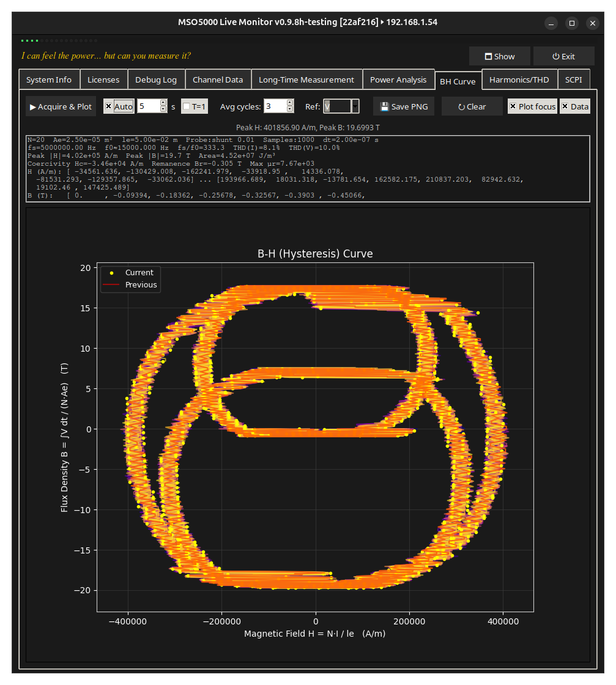Click the Show window button
Image resolution: width=616 pixels, height=685 pixels.
click(x=499, y=56)
